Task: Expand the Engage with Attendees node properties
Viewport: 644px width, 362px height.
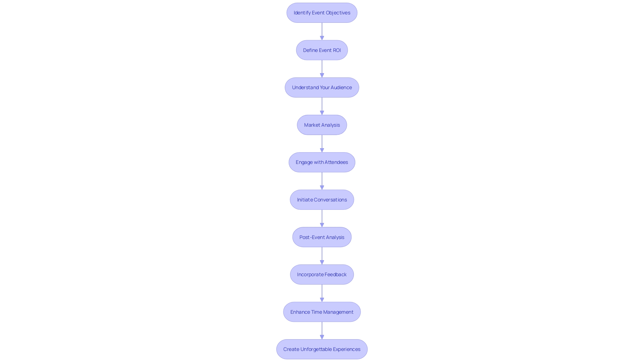Action: 322,162
